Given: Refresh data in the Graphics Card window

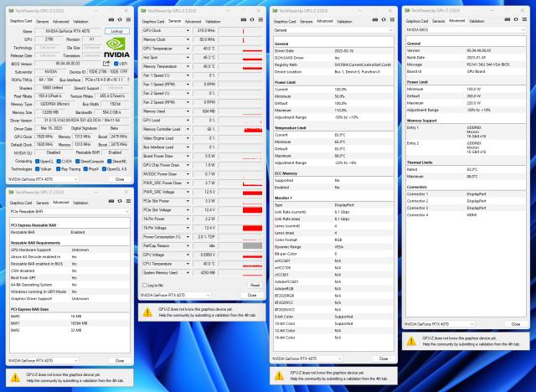Looking at the screenshot, I should tap(120, 20).
